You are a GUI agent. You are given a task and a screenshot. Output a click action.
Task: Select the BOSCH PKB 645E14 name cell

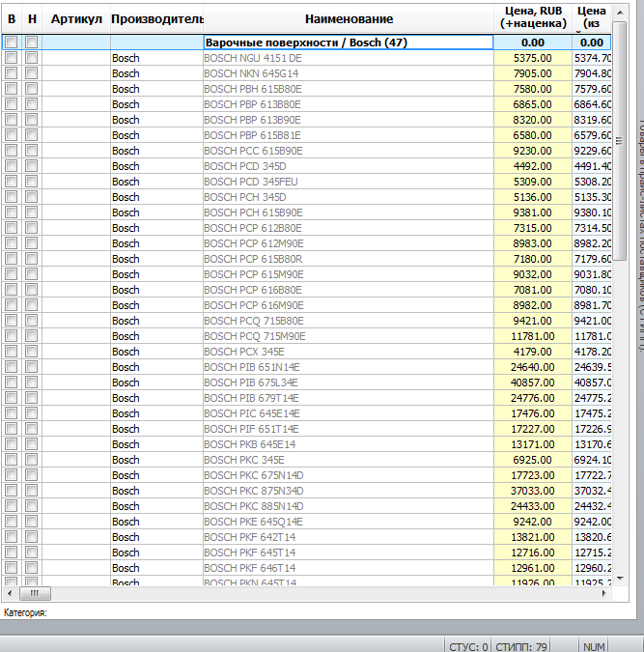(349, 444)
